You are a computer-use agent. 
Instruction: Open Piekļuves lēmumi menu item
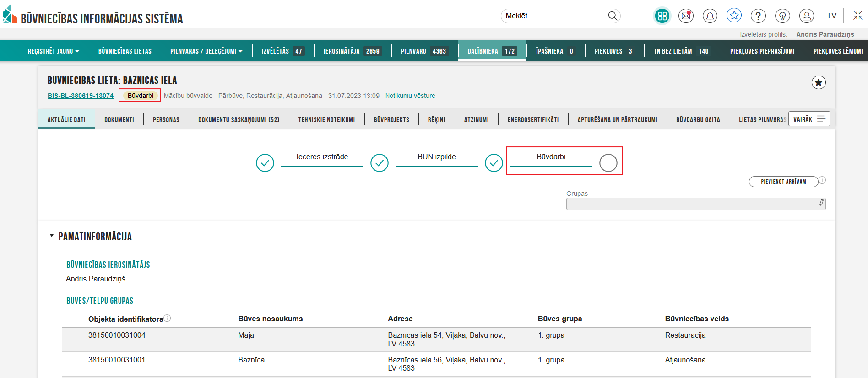coord(838,51)
